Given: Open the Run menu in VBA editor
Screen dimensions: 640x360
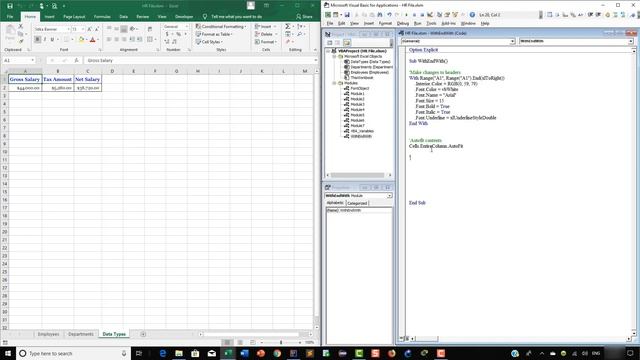Looking at the screenshot, I should (418, 24).
